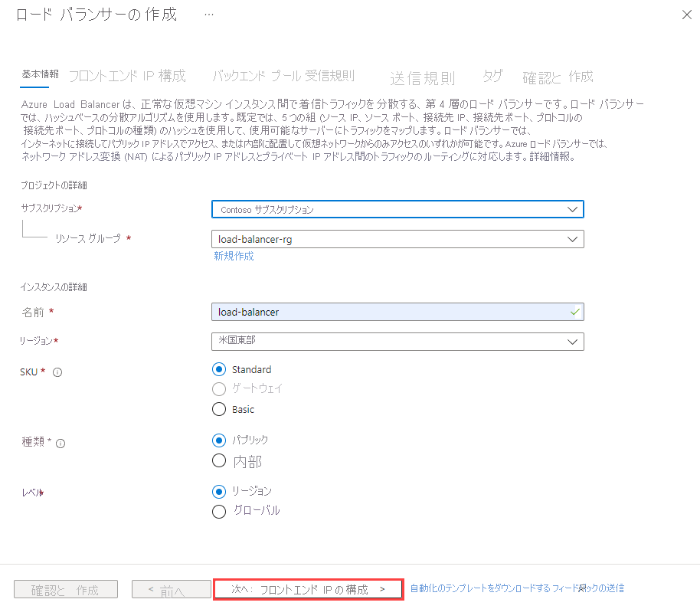Click 次へ: フロントエンド IP の構成 button

point(309,589)
